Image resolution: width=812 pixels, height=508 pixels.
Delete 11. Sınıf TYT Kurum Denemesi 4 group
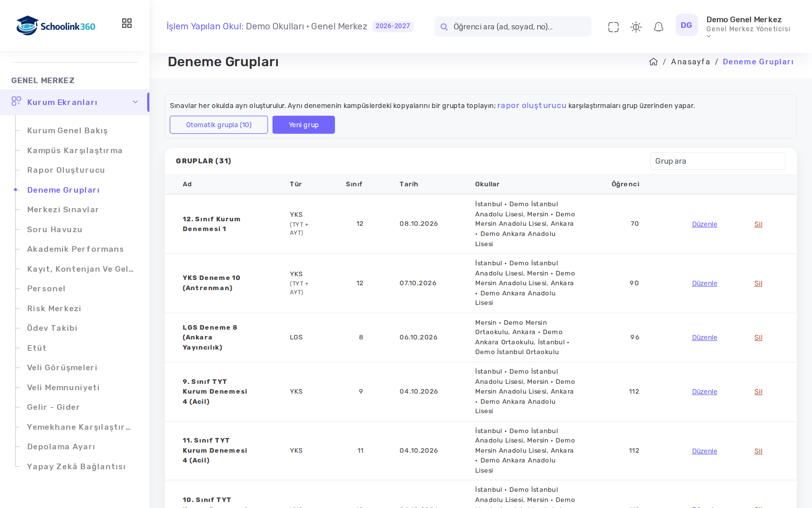(x=758, y=451)
